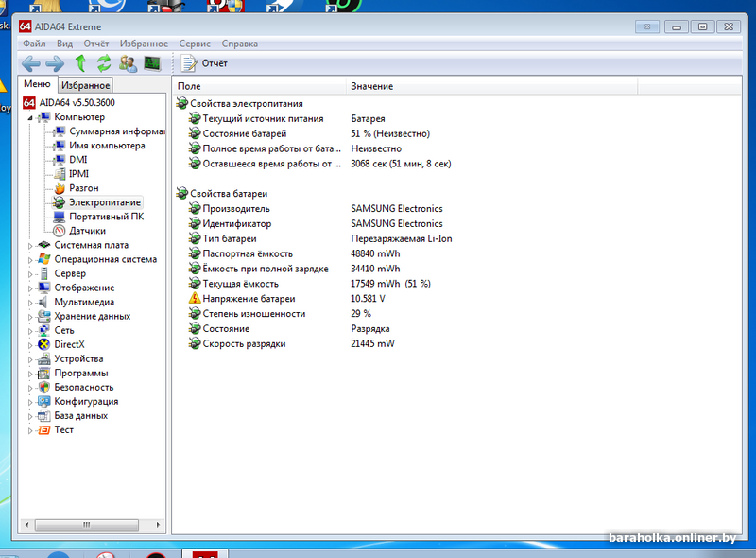Expand the Системная плата node
This screenshot has width=756, height=558.
tap(30, 245)
